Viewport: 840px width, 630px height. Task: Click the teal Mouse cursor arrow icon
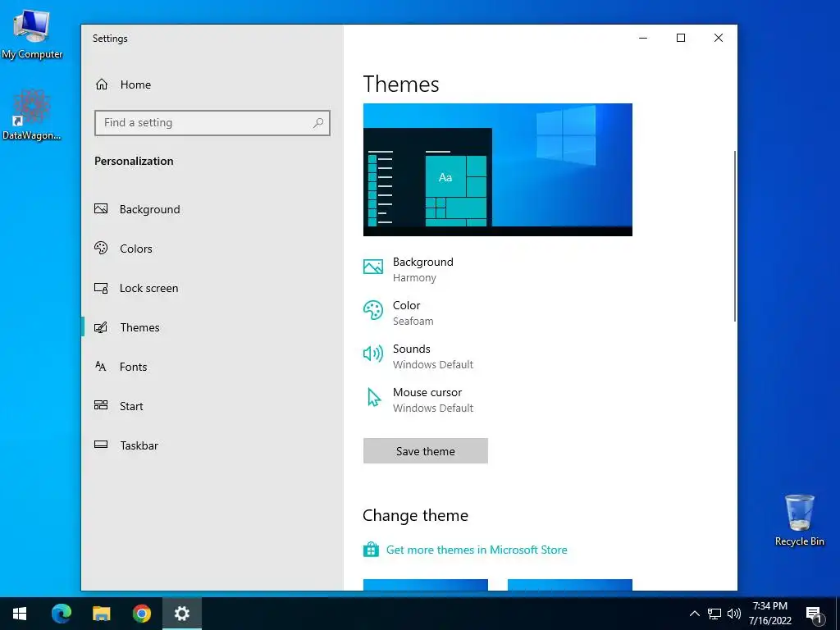tap(374, 398)
